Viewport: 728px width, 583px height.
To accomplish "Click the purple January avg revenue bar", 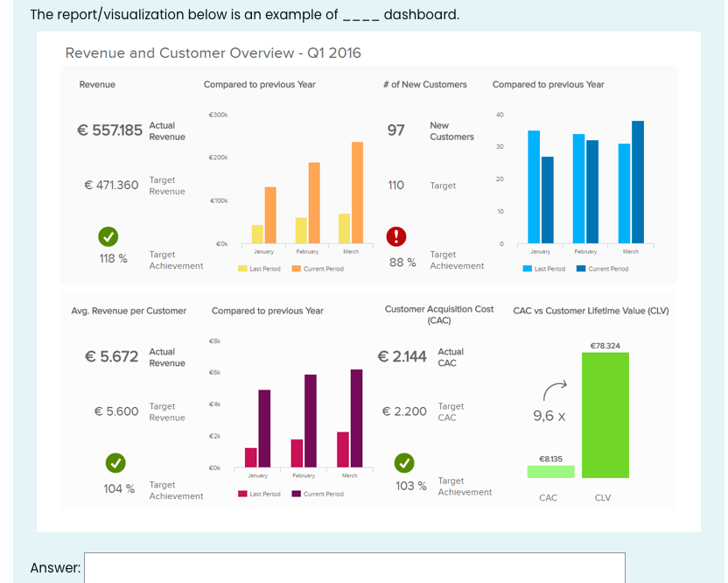I will click(x=264, y=428).
